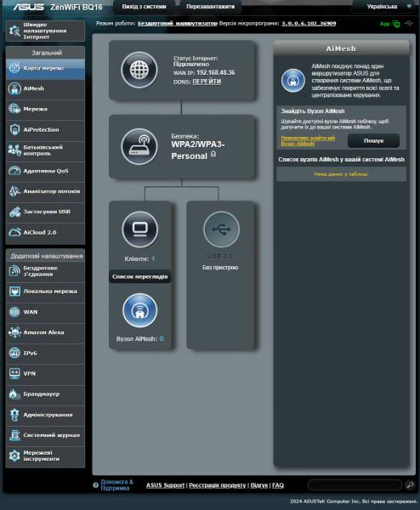Open the FAQ link in footer
Image resolution: width=420 pixels, height=510 pixels.
(x=278, y=485)
